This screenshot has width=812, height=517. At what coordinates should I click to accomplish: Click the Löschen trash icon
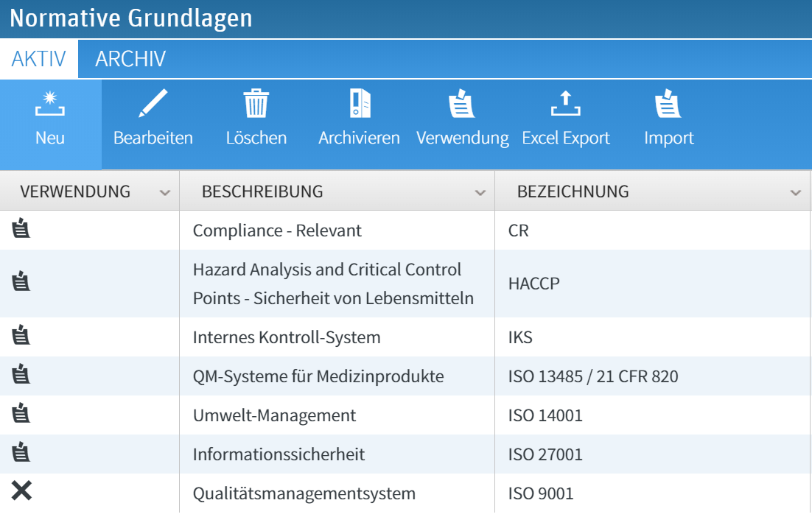click(256, 105)
